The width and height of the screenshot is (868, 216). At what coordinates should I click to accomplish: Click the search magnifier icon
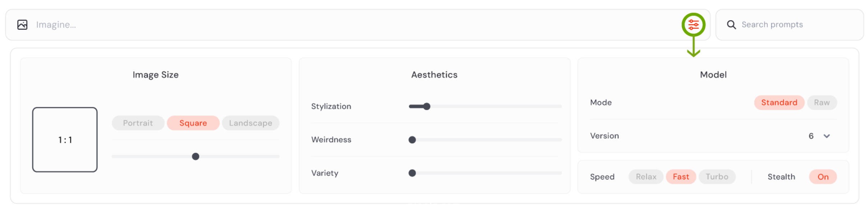pos(731,24)
